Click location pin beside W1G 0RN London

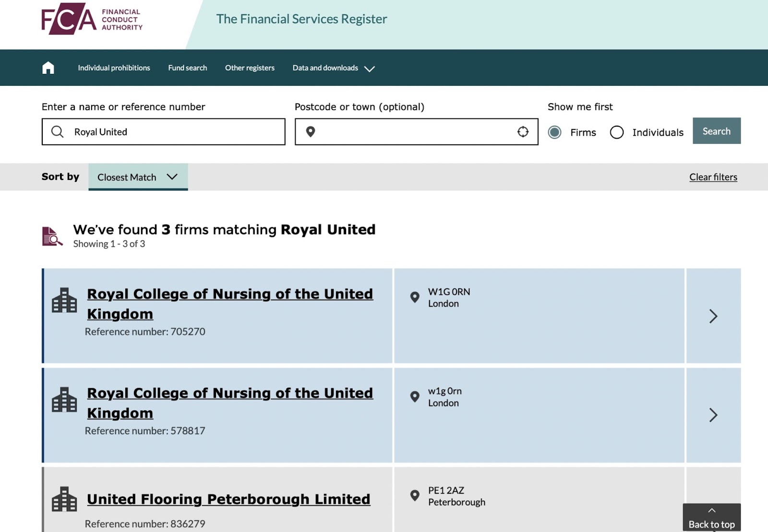pyautogui.click(x=415, y=297)
